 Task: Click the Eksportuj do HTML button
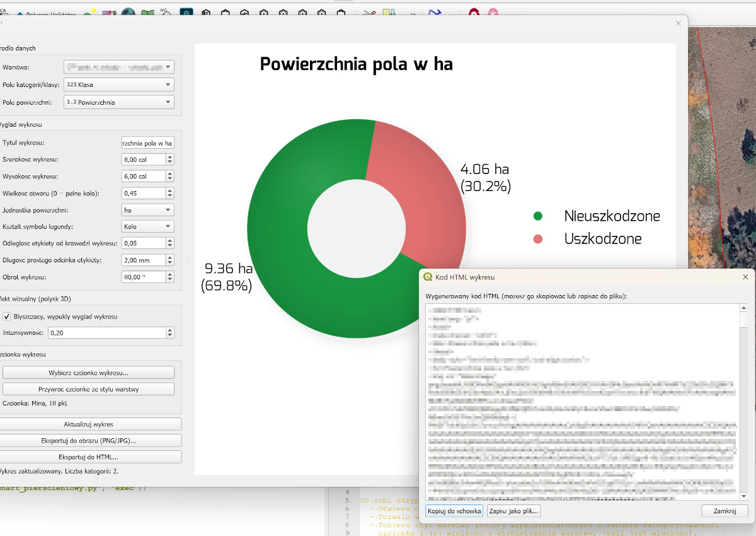[x=89, y=457]
